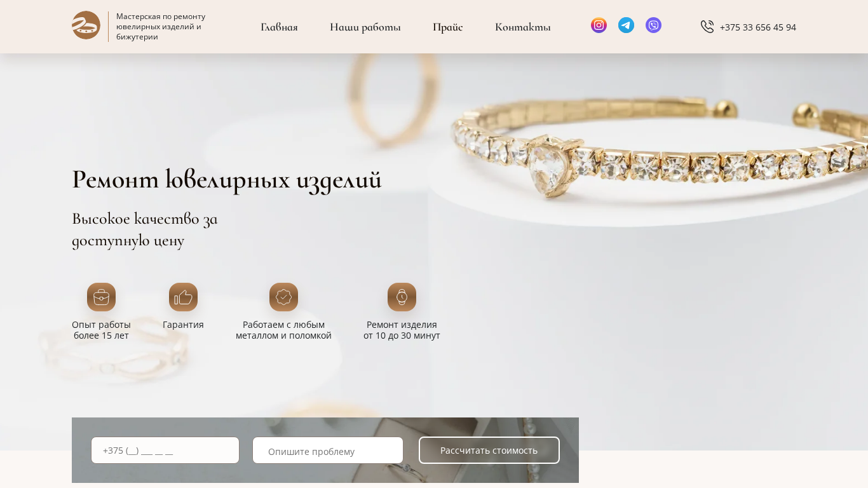Call the number +375 33 656 45 94

pos(757,27)
